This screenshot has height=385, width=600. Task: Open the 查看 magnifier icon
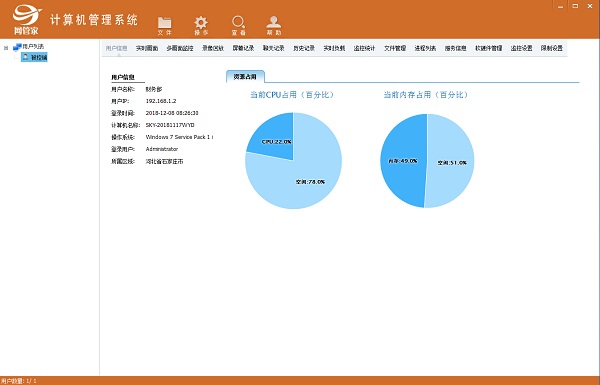click(238, 22)
